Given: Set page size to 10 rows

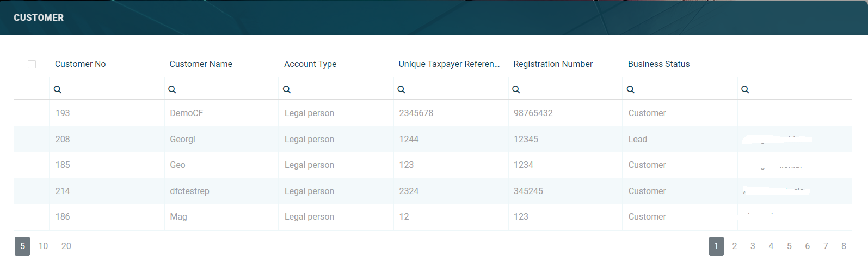Looking at the screenshot, I should pyautogui.click(x=43, y=246).
